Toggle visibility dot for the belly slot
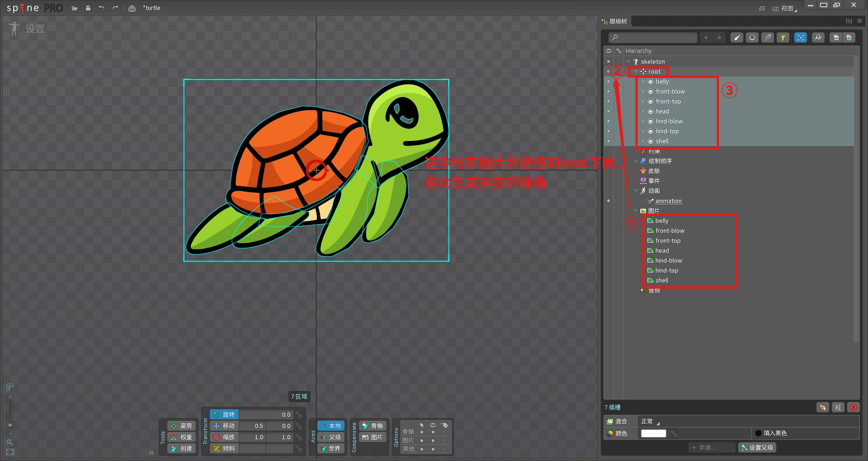 (609, 81)
